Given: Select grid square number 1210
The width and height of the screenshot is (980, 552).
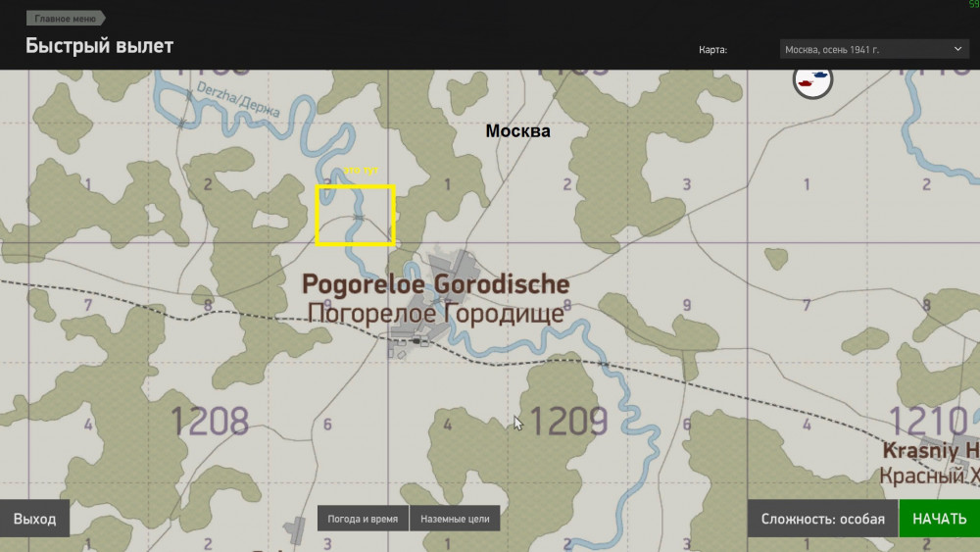Looking at the screenshot, I should [x=927, y=421].
